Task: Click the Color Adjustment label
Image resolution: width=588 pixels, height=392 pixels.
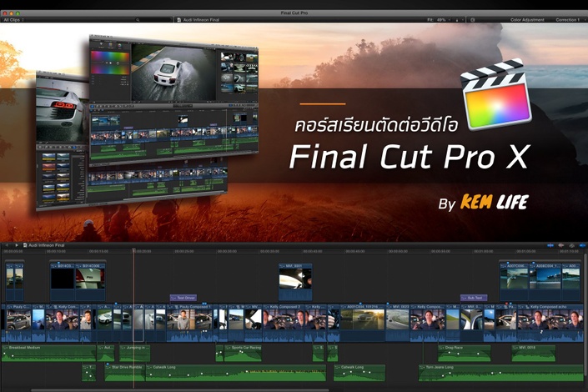Action: pos(527,19)
